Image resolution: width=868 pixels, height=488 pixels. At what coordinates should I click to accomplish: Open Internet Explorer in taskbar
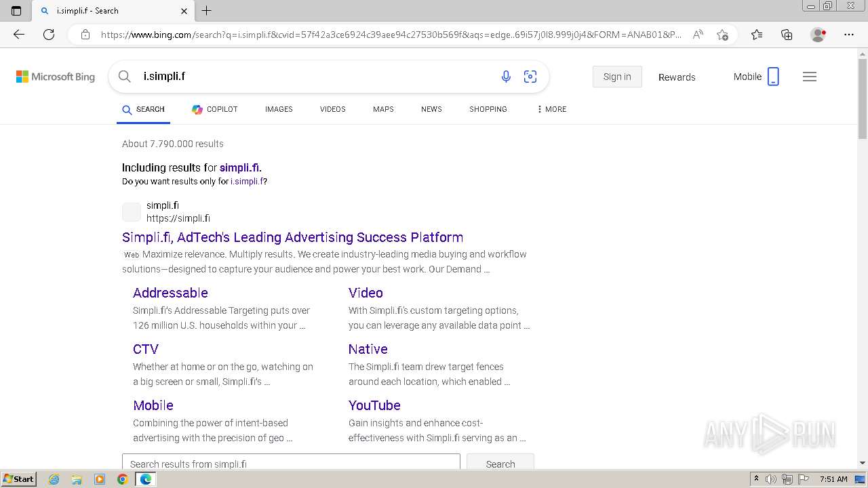[x=54, y=479]
